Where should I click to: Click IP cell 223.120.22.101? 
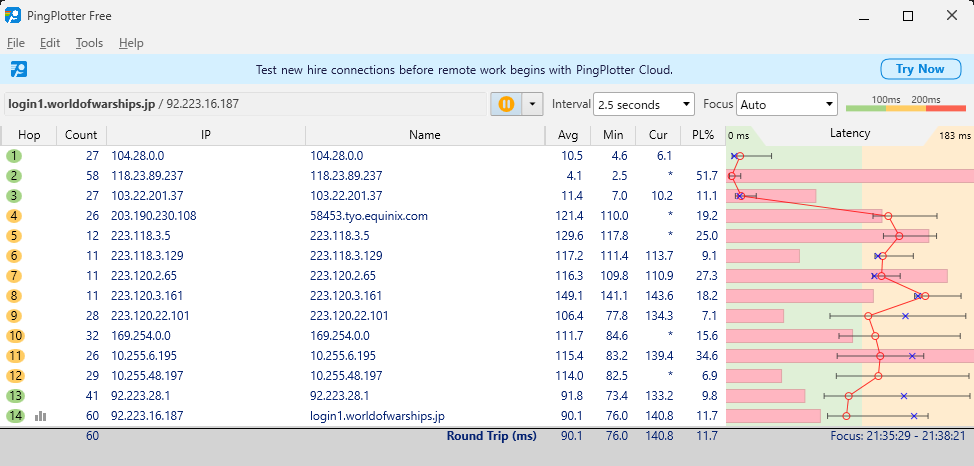[150, 316]
